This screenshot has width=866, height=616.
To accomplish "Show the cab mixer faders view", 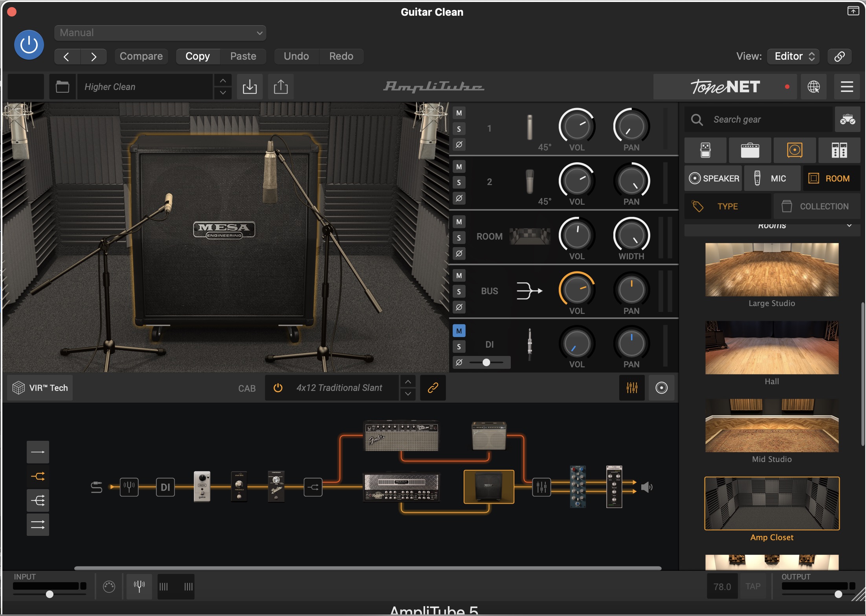I will 632,388.
